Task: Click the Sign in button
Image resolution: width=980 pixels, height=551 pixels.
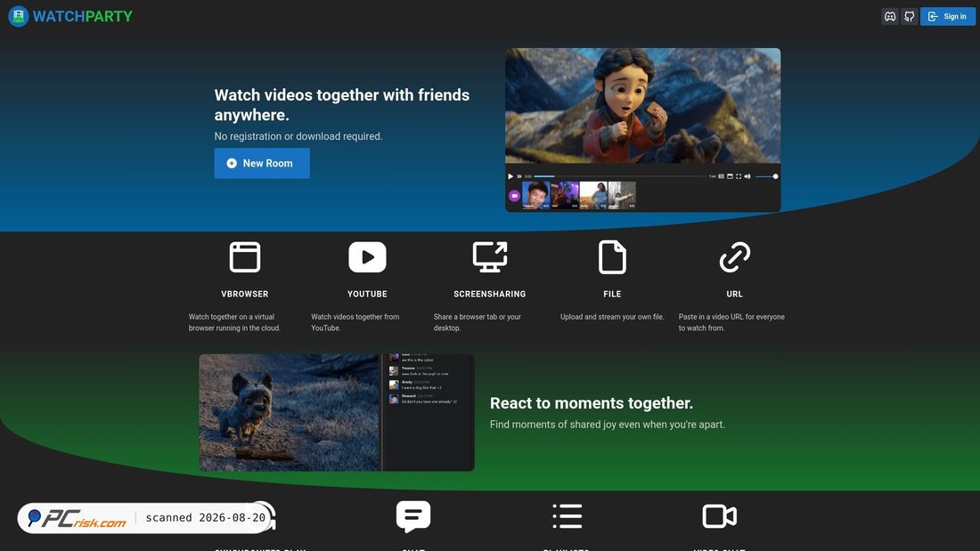Action: tap(948, 17)
